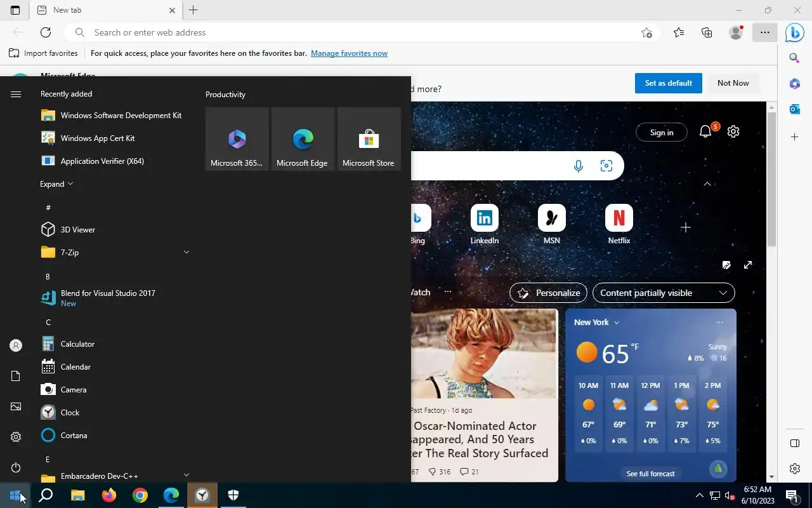Open new tab page settings gear

(733, 131)
